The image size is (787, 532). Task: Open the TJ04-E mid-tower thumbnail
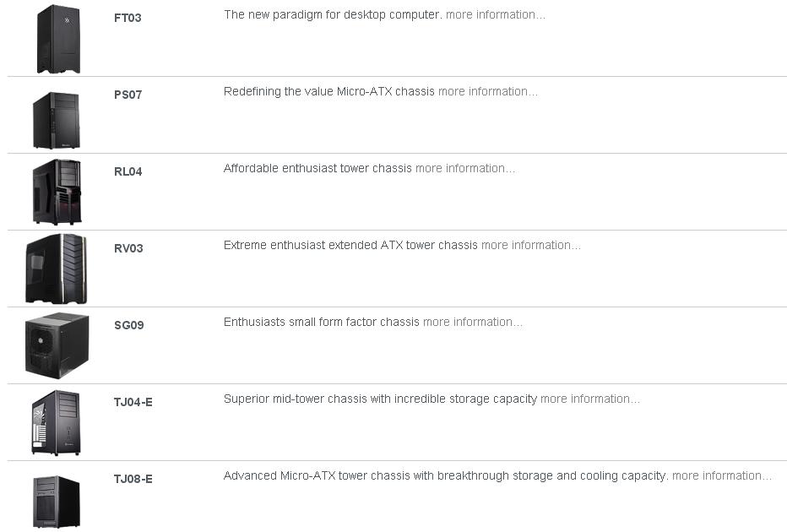click(56, 422)
